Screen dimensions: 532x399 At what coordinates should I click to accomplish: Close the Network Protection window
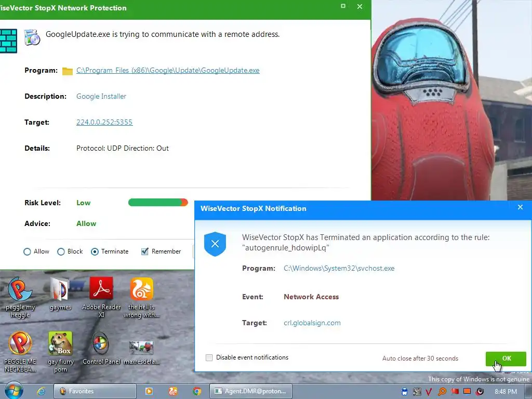360,6
